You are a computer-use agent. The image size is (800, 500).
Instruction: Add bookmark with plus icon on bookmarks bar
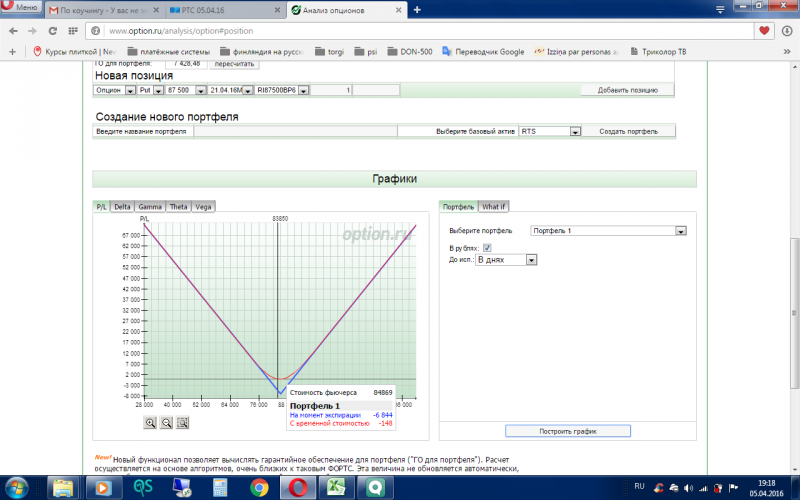click(13, 52)
